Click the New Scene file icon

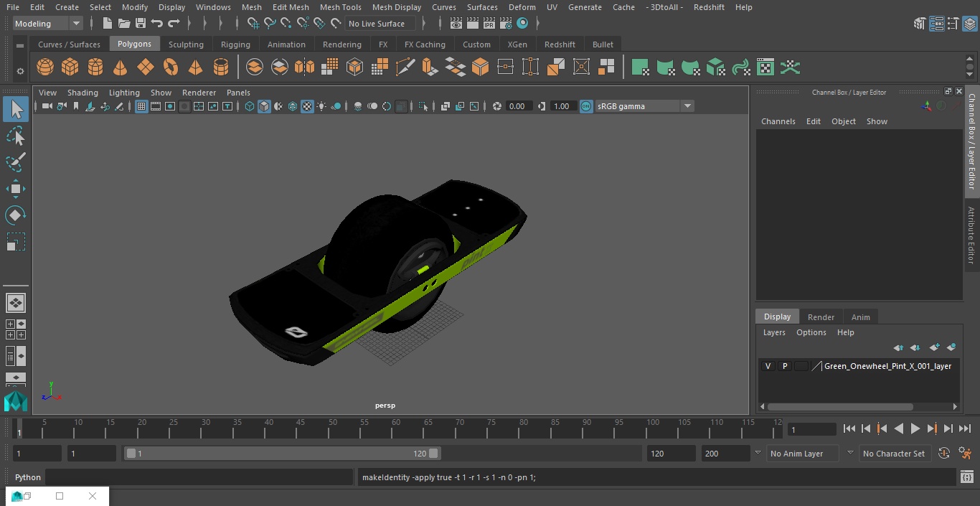pyautogui.click(x=107, y=24)
